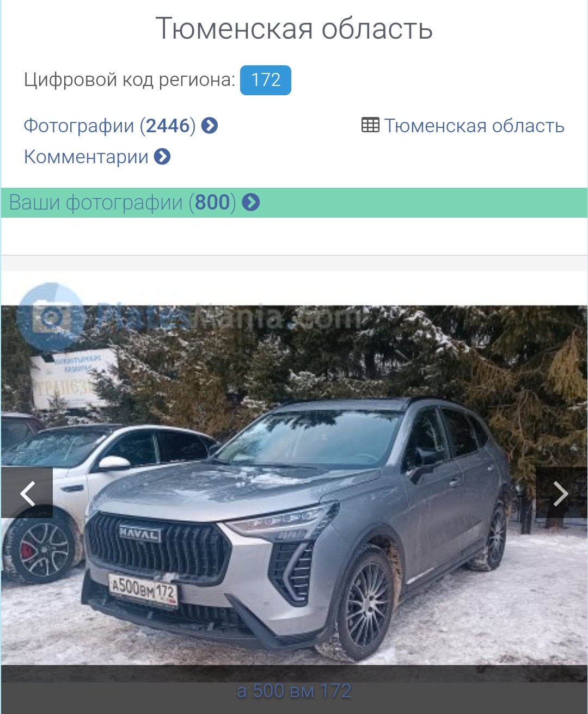
Task: Click the arrow icon beside Фотографии (2446)
Action: (210, 126)
